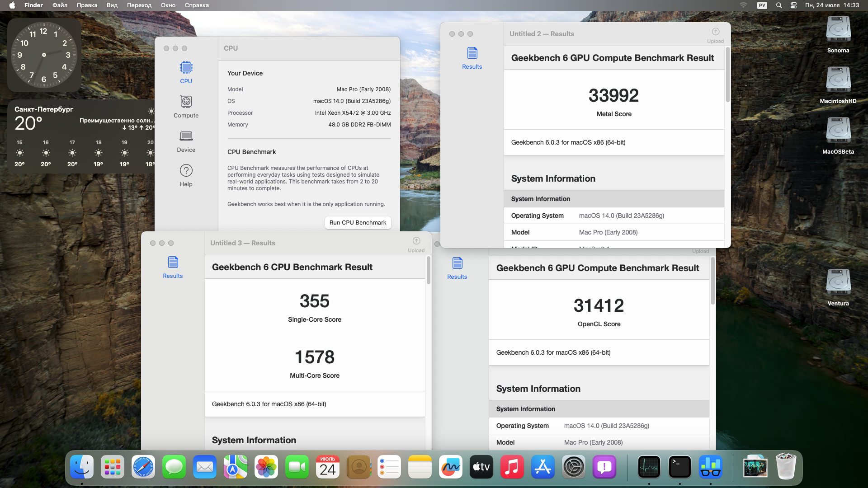Switch input source via РУ indicator
This screenshot has height=488, width=868.
tap(762, 5)
